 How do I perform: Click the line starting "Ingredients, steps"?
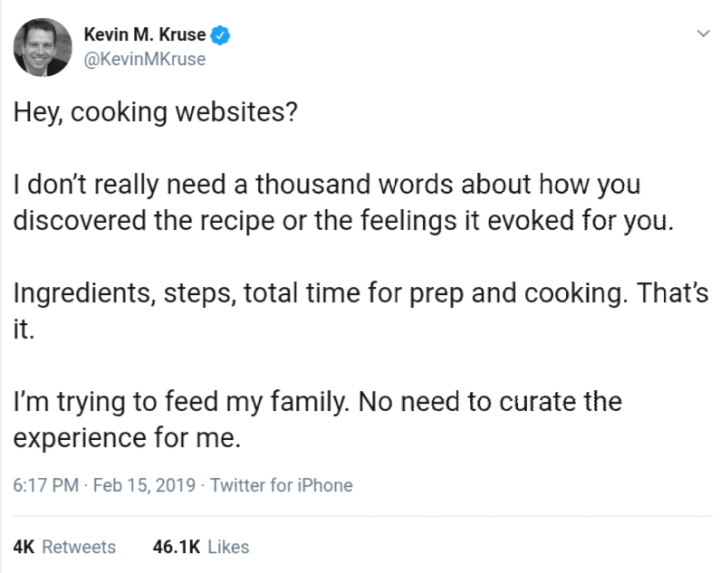click(361, 294)
